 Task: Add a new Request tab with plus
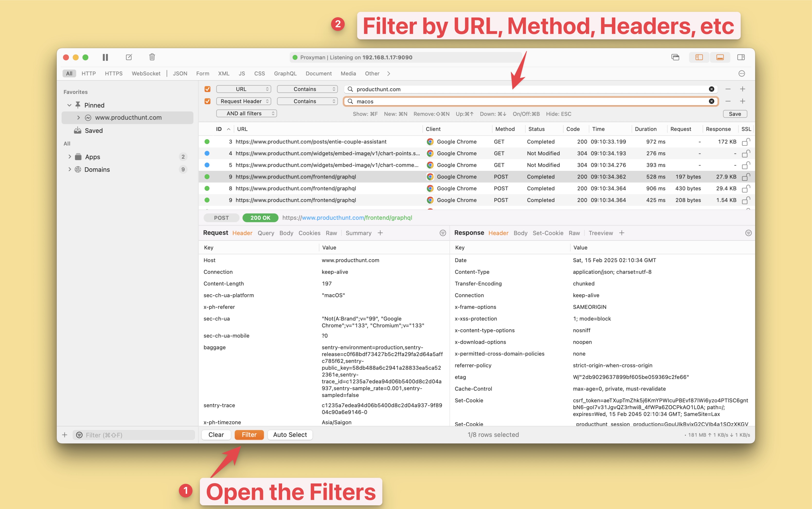coord(380,233)
